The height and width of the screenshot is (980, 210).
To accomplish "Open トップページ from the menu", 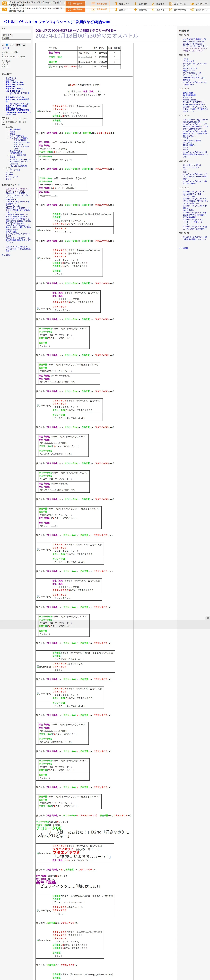I will click(11, 78).
